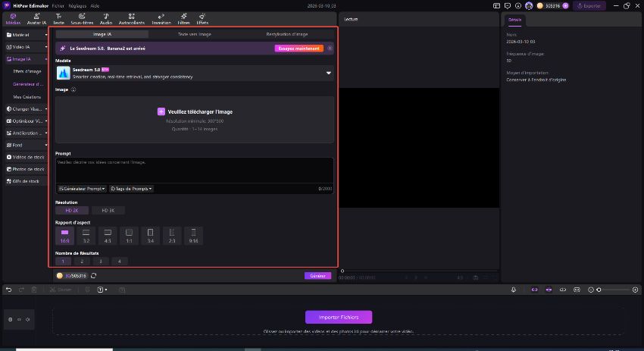Click the Exporter button
Image resolution: width=644 pixels, height=351 pixels.
589,6
